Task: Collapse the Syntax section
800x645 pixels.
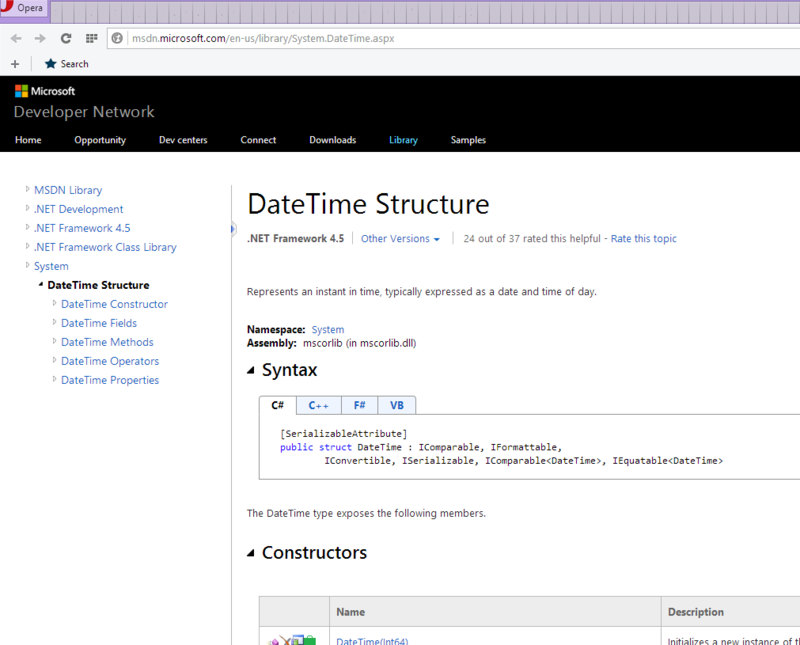Action: click(251, 370)
